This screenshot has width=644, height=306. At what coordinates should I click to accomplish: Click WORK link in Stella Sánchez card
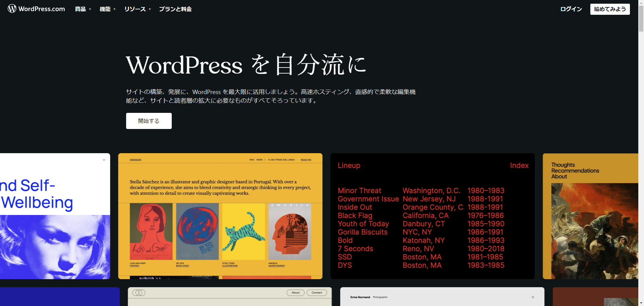pos(260,160)
